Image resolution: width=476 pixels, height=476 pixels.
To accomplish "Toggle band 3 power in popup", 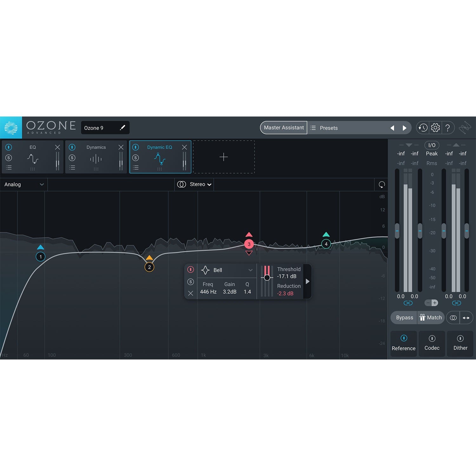I will point(190,269).
